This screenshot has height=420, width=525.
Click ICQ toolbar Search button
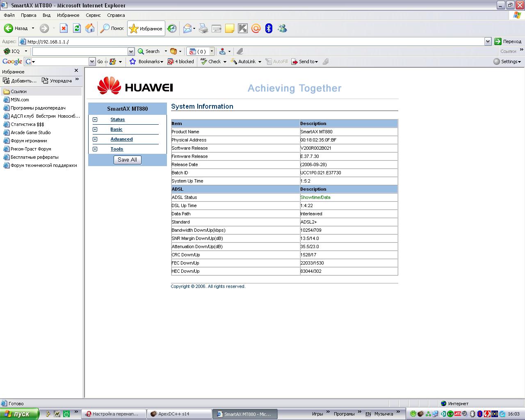click(149, 51)
